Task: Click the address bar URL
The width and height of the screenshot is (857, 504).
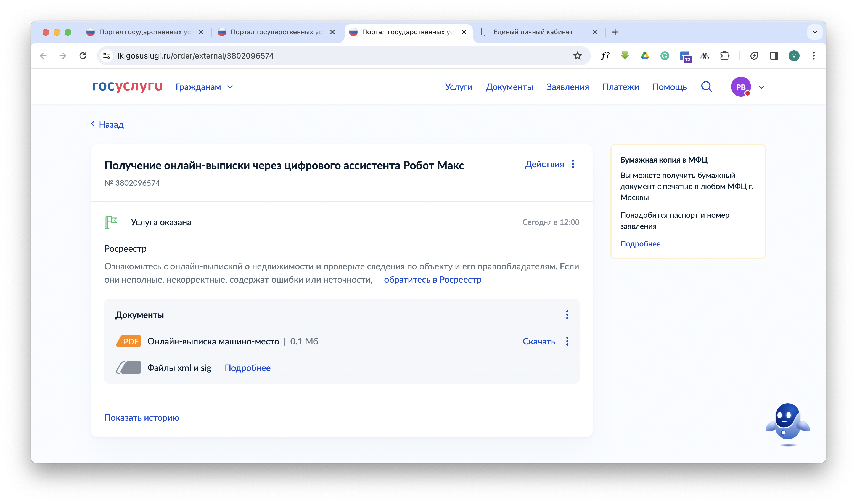Action: pos(195,56)
